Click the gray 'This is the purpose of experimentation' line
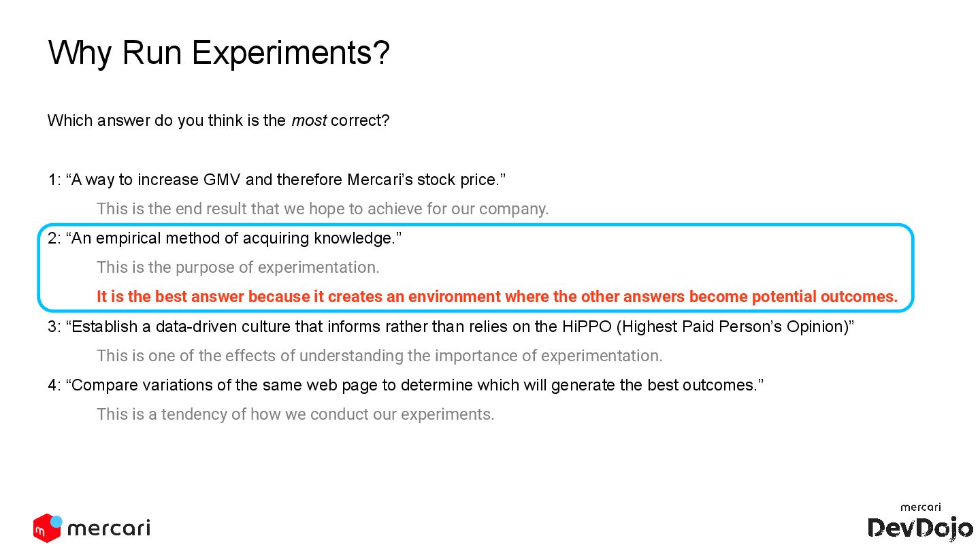This screenshot has height=551, width=980. [x=238, y=267]
